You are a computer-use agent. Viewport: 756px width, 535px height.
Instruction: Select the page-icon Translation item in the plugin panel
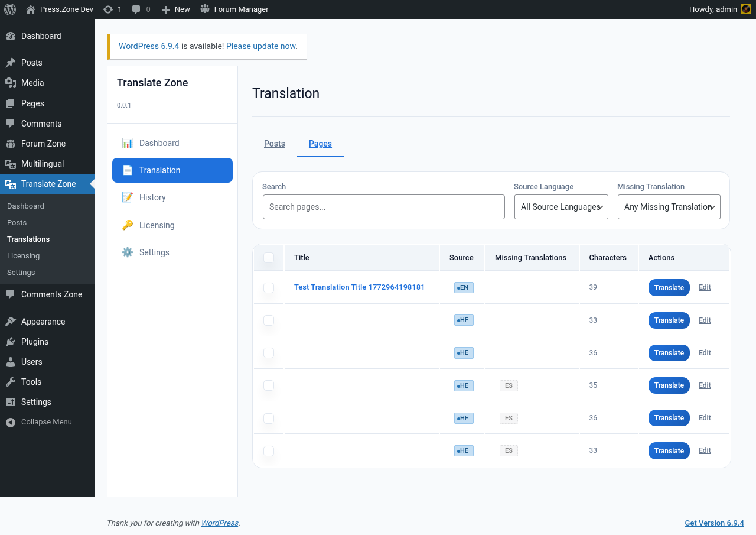pyautogui.click(x=172, y=170)
